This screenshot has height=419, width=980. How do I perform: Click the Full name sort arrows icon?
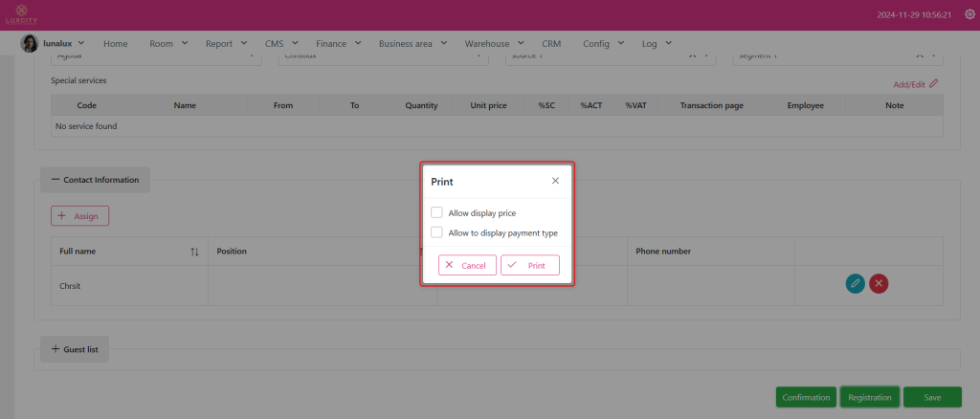(x=194, y=252)
